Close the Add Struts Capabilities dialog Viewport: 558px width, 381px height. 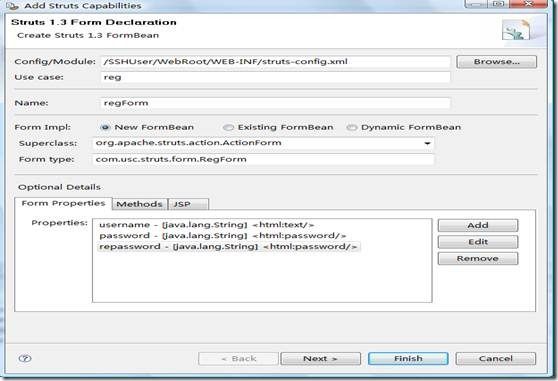[x=528, y=4]
